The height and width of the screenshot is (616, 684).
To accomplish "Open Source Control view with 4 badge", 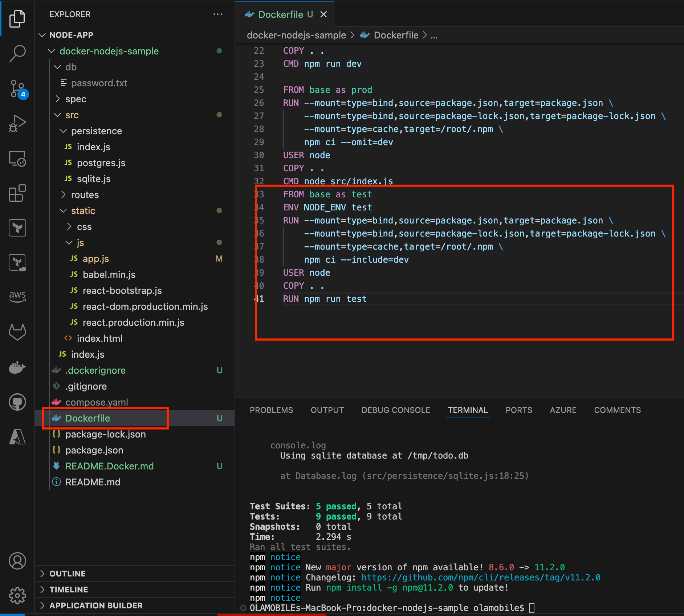I will point(18,89).
